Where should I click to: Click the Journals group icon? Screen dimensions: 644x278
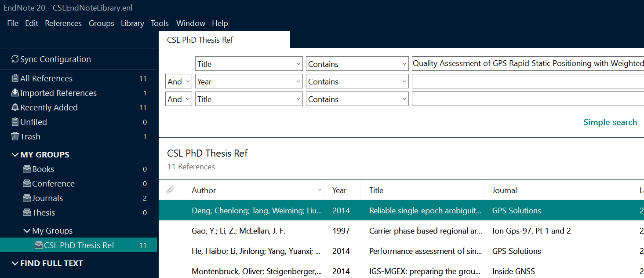click(27, 198)
